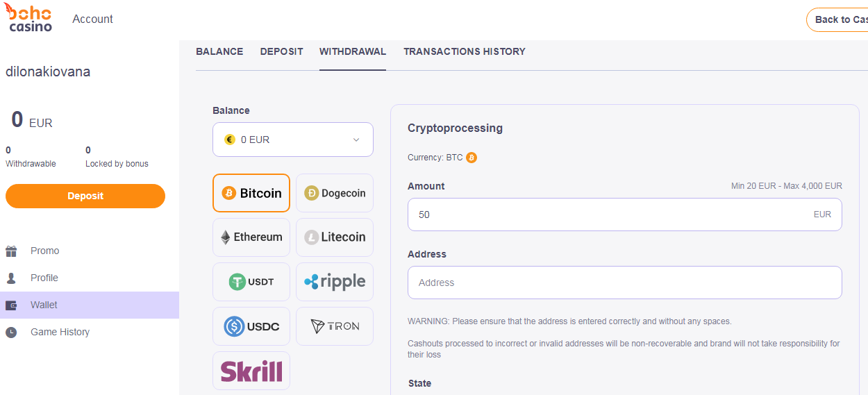Open Promo from the sidebar

(x=44, y=251)
